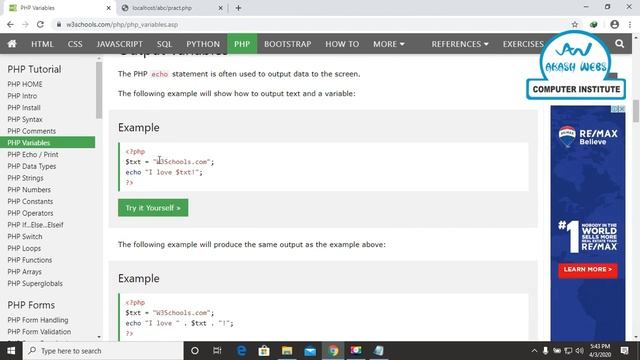The width and height of the screenshot is (640, 360).
Task: Open PHP Operators in sidebar
Action: pos(30,213)
